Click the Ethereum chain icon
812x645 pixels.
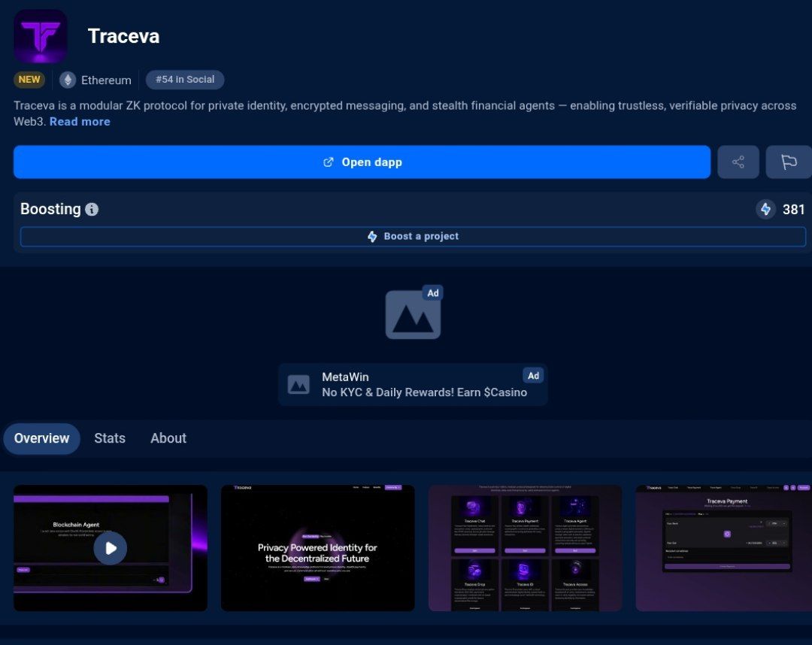point(68,80)
